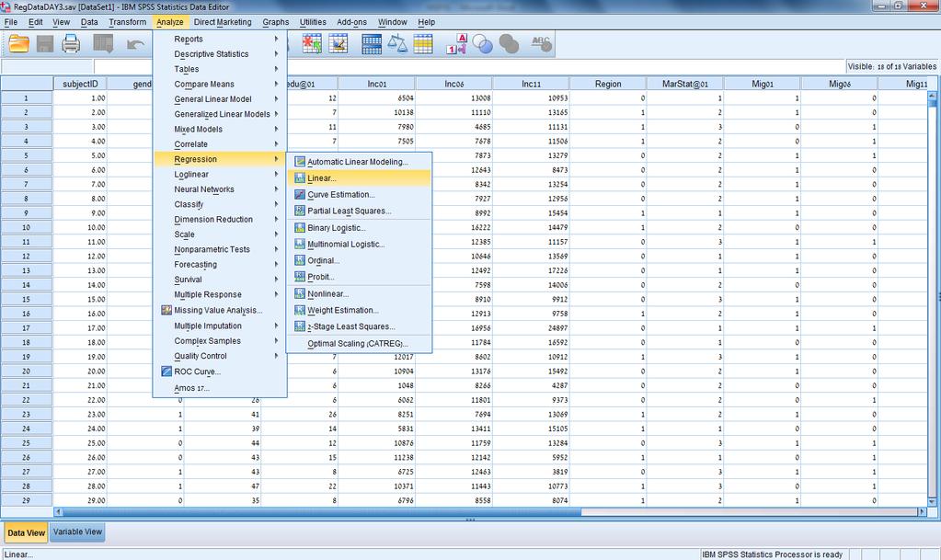
Task: Open Dimension Reduction menu entry
Action: (220, 219)
